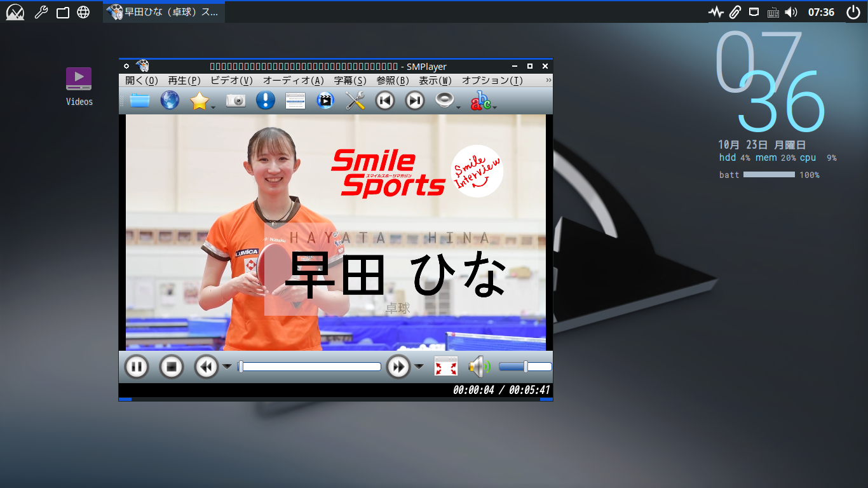Open the system monitor pulse tray icon
The height and width of the screenshot is (488, 868).
point(716,12)
